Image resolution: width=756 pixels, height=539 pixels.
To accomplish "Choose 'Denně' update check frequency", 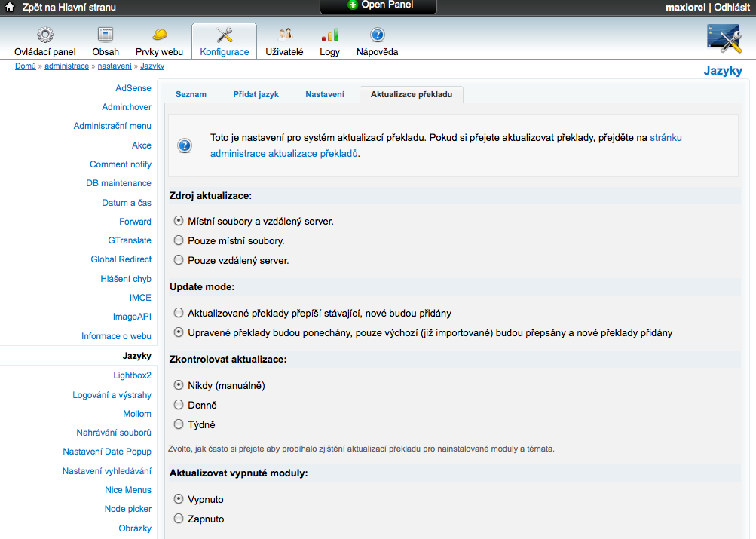I will click(x=179, y=405).
